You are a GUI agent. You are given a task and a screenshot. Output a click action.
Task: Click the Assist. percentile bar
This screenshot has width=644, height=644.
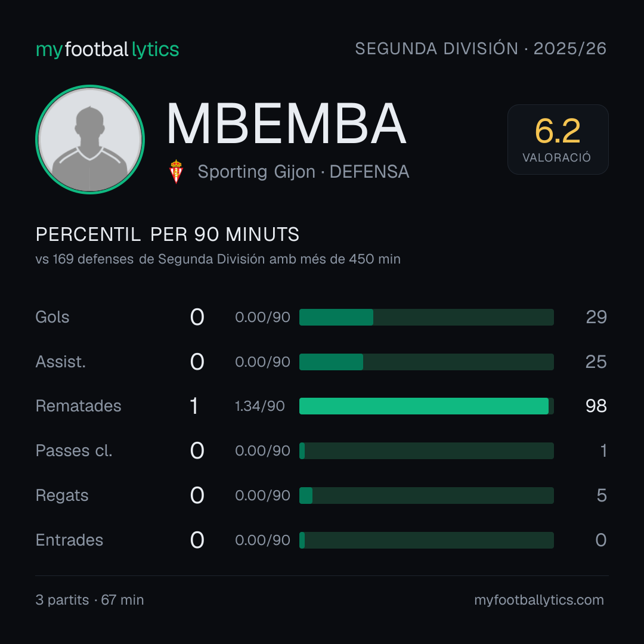(426, 362)
